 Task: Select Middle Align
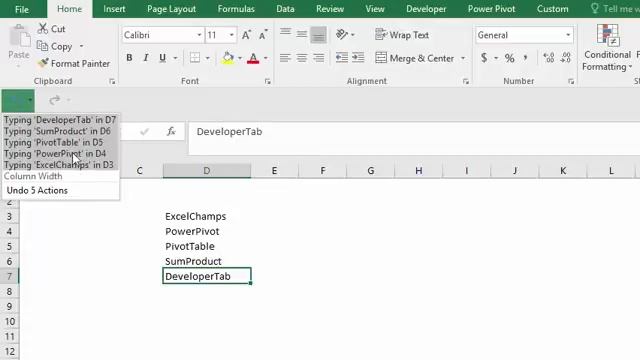[302, 35]
